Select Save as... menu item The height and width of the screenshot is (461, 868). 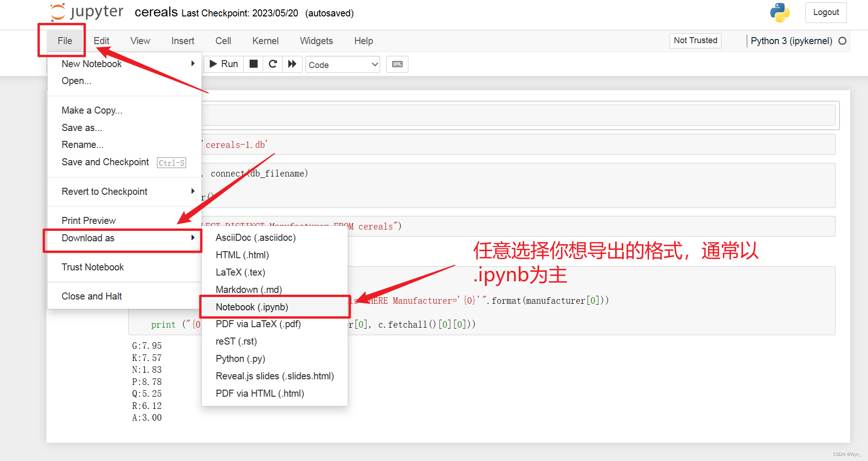125,128
